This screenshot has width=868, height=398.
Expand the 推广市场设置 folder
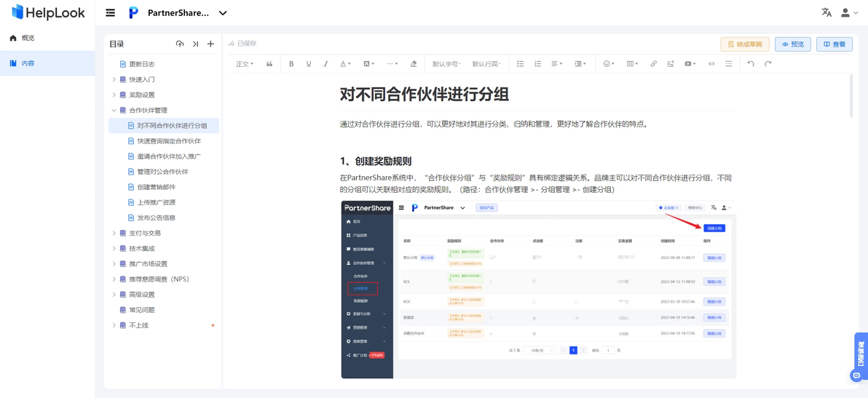pos(114,263)
